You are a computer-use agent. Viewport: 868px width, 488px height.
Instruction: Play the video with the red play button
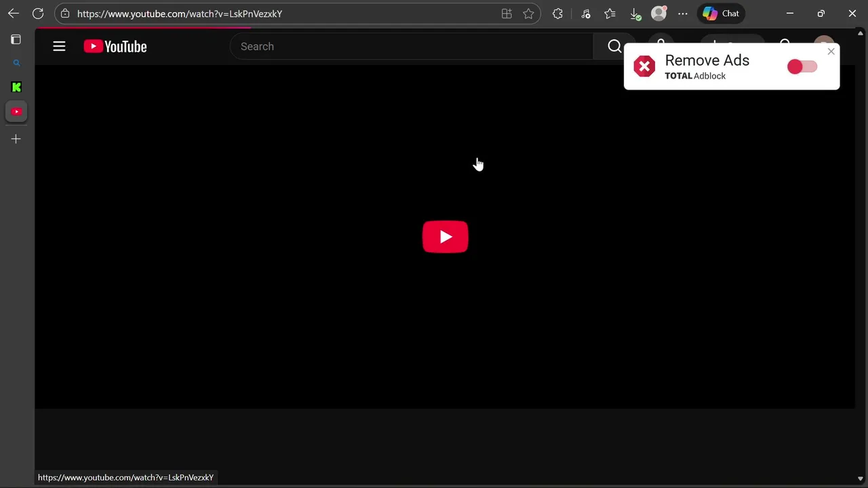click(x=445, y=237)
